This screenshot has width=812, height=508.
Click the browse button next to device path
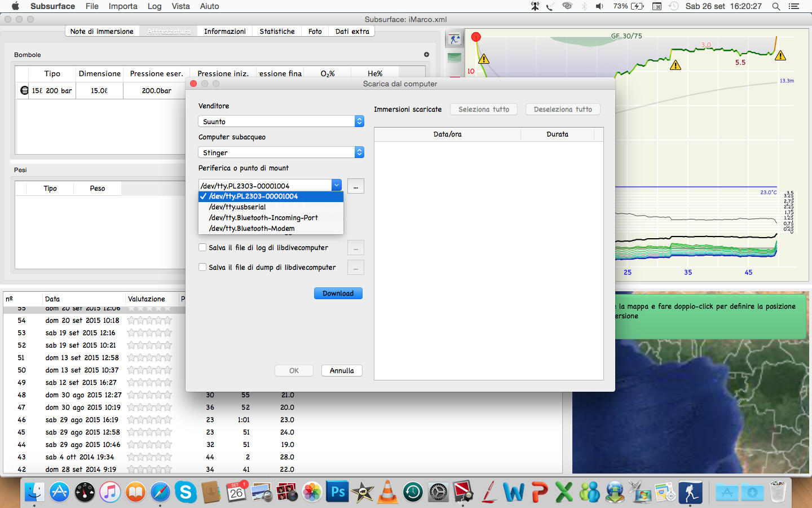click(355, 186)
